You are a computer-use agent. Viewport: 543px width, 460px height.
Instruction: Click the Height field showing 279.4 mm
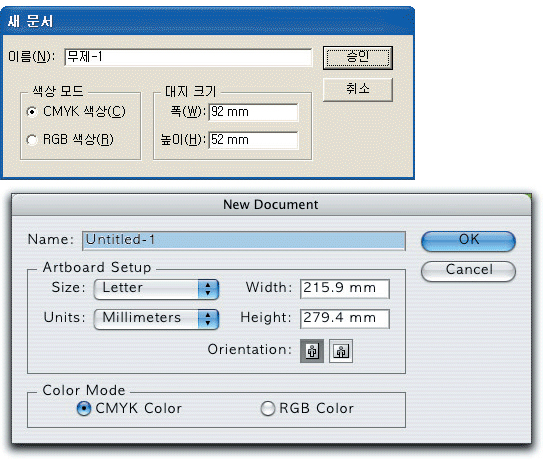point(345,319)
